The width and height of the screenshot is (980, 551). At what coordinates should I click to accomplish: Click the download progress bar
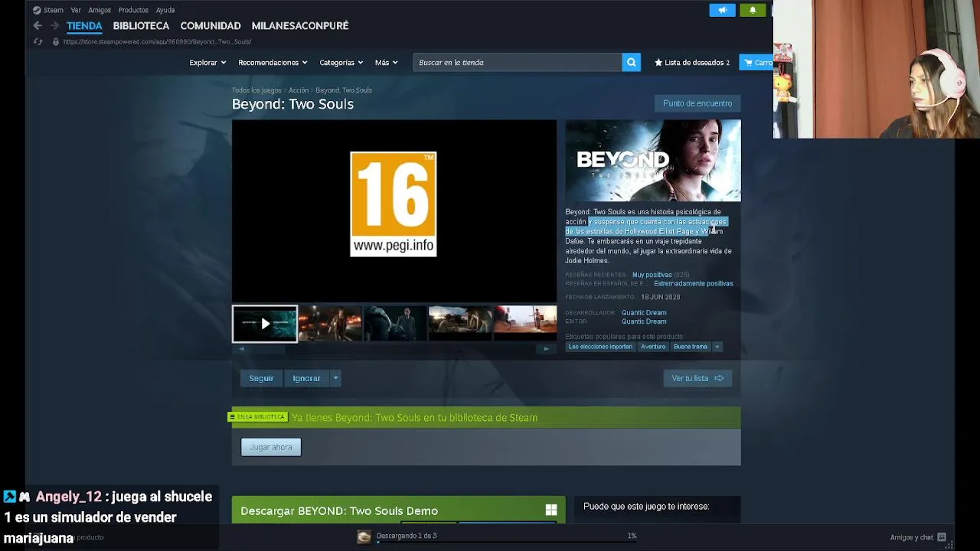506,542
